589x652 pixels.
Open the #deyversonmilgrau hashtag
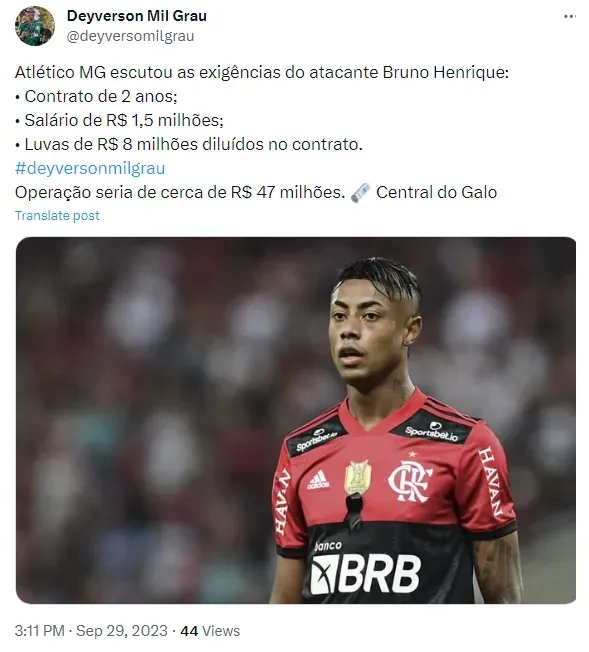click(90, 168)
